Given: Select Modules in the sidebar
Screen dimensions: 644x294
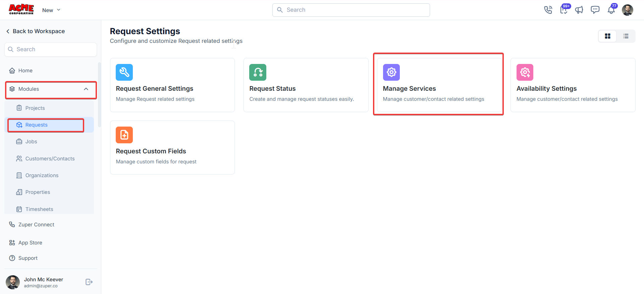Looking at the screenshot, I should coord(51,89).
